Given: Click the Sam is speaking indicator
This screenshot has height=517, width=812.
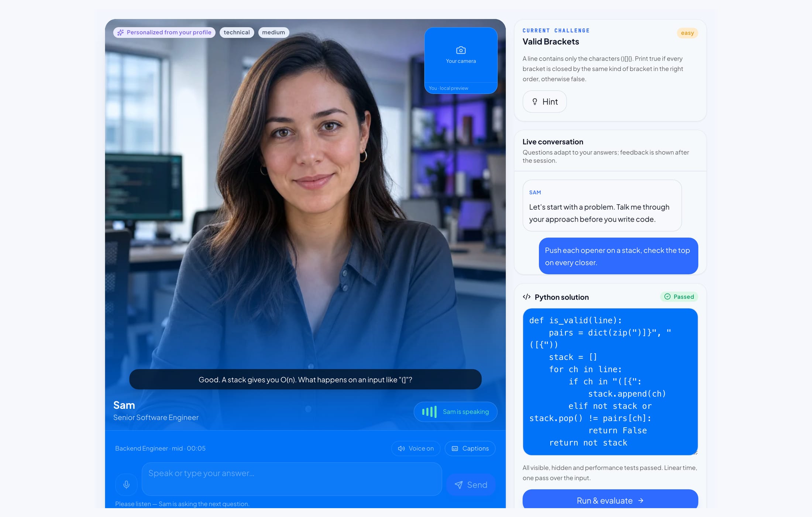Looking at the screenshot, I should (455, 412).
